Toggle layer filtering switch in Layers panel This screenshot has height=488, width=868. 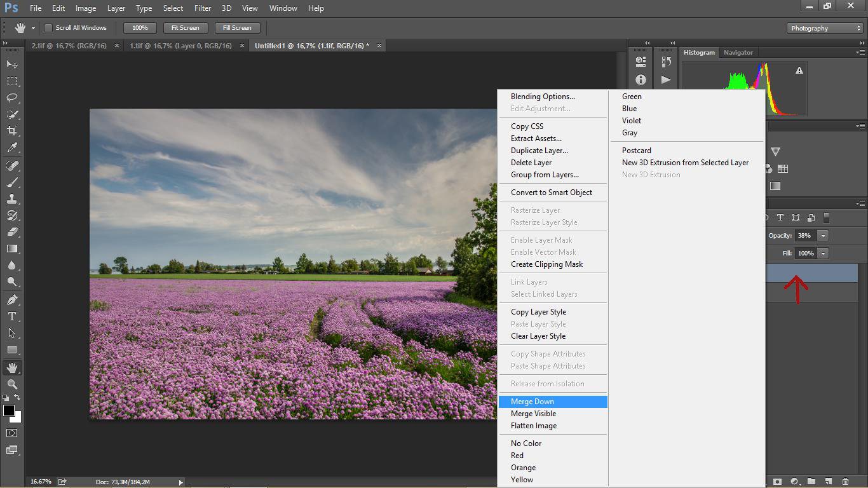pos(826,218)
